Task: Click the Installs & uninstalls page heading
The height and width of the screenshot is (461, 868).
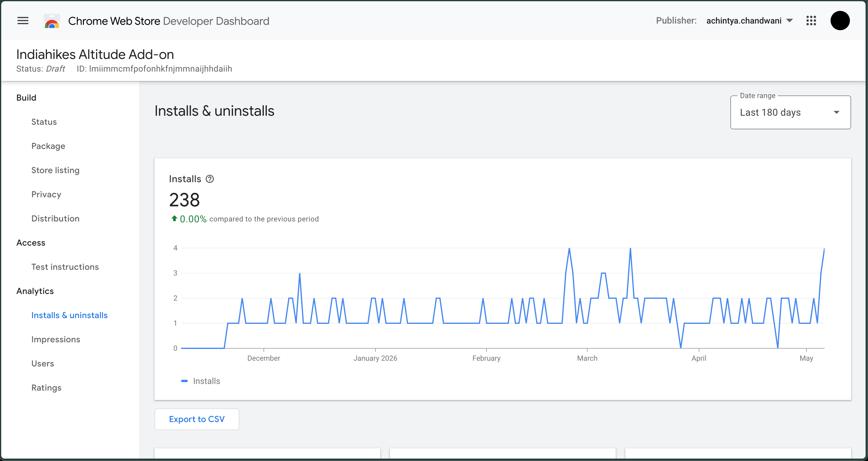Action: (x=214, y=111)
